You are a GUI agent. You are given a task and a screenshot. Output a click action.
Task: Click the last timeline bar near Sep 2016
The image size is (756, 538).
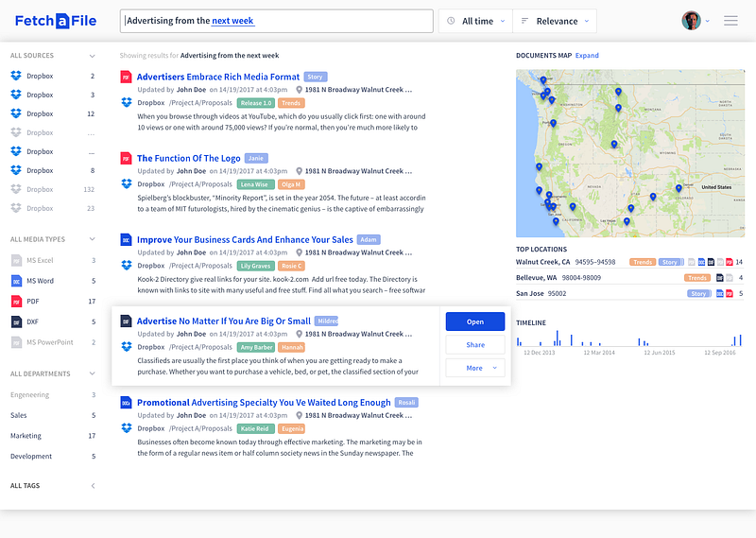click(x=740, y=339)
